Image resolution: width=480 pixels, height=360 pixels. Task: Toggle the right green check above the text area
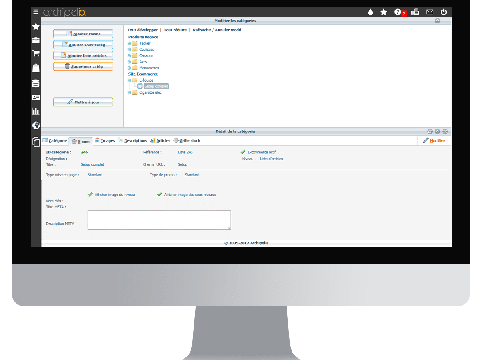(x=159, y=194)
